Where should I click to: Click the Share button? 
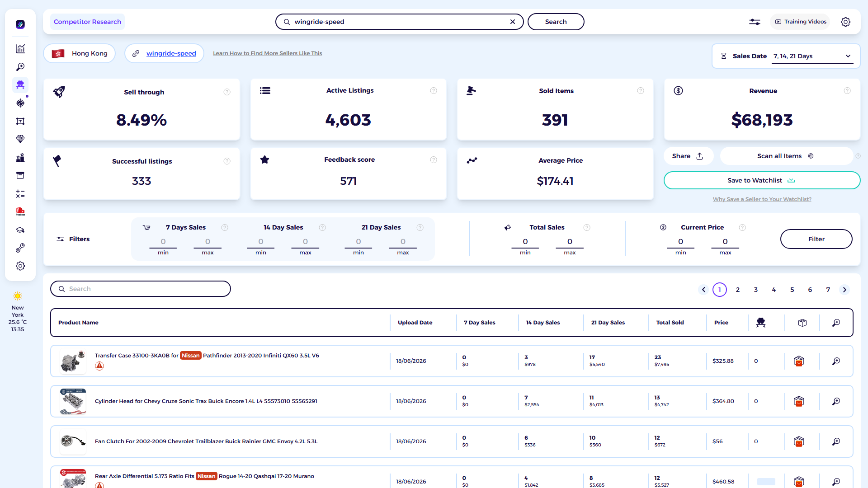click(688, 156)
